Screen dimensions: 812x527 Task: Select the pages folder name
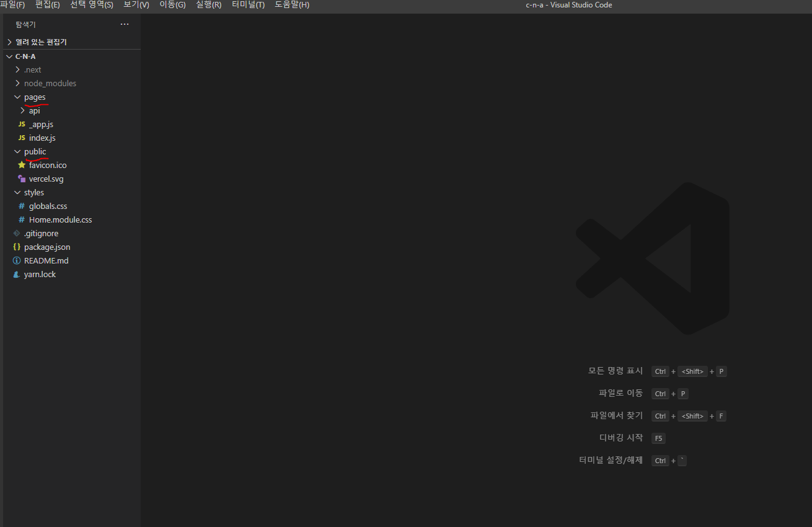pos(35,97)
